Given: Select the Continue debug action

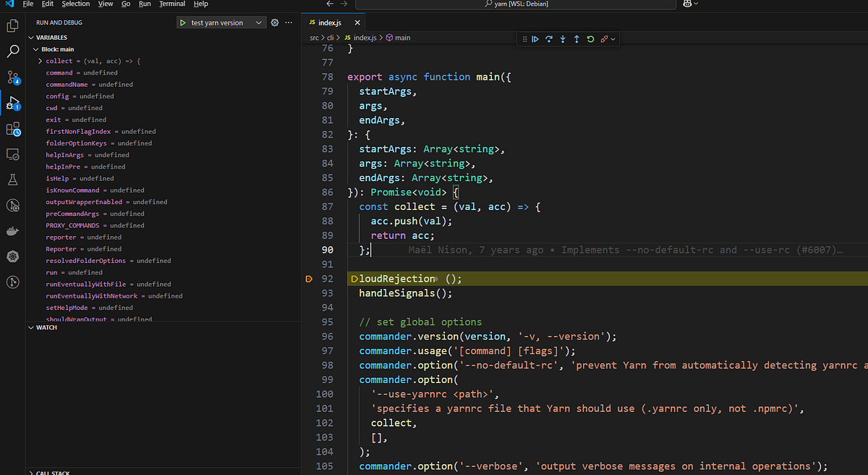Looking at the screenshot, I should point(535,38).
